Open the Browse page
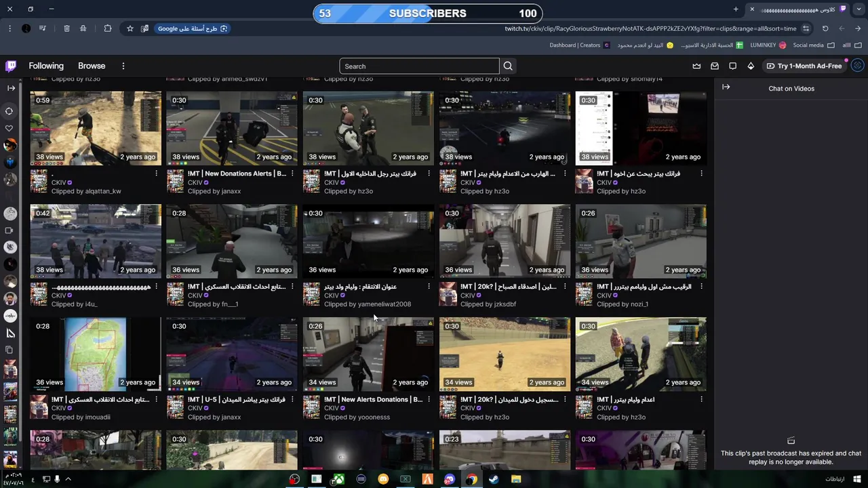Image resolution: width=868 pixels, height=488 pixels. click(92, 66)
